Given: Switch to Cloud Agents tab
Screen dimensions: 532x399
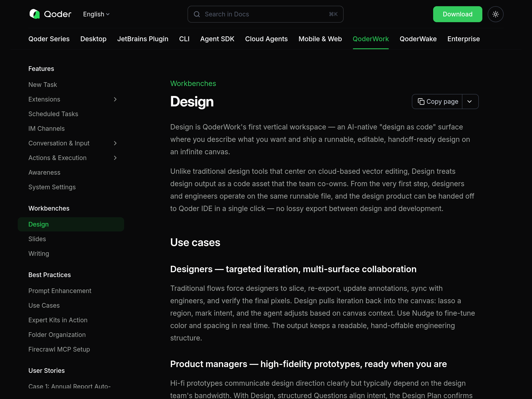Looking at the screenshot, I should click(x=266, y=39).
